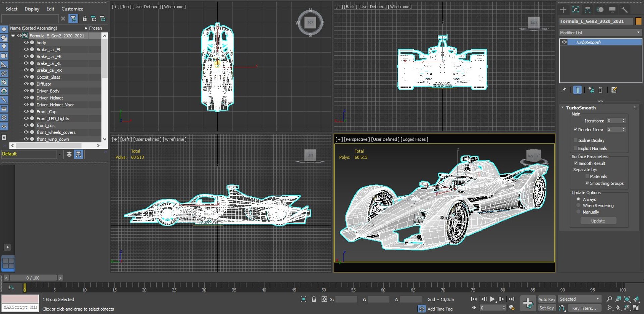This screenshot has height=314, width=644.
Task: Open the Modify command panel tab
Action: [576, 10]
